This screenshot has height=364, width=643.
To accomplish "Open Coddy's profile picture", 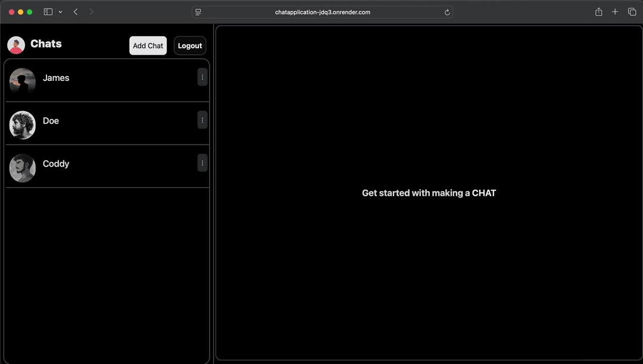I will pos(23,168).
